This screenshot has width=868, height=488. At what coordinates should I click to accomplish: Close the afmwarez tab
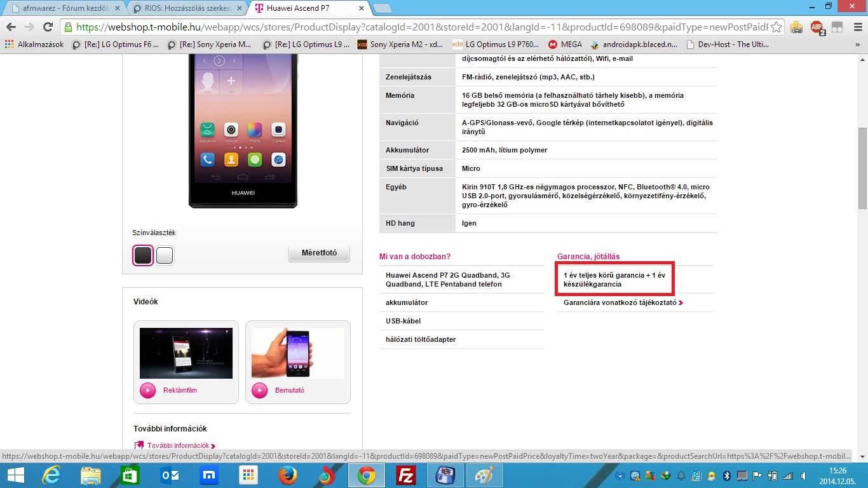point(117,8)
